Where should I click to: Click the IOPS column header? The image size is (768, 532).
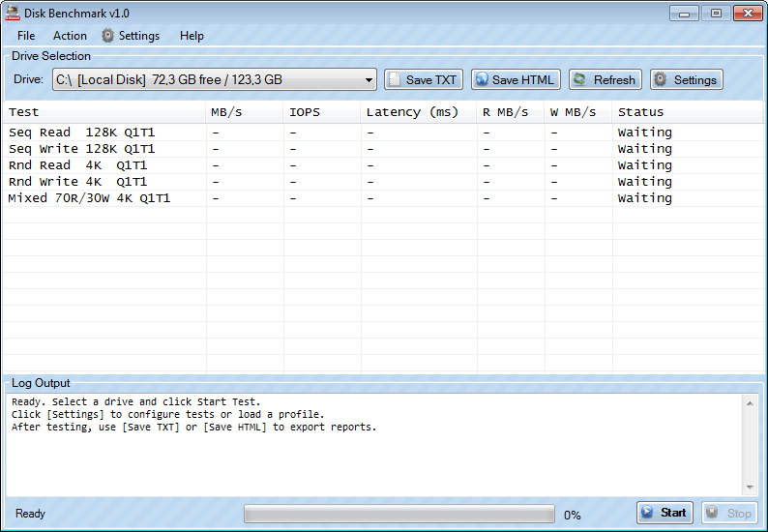[322, 112]
